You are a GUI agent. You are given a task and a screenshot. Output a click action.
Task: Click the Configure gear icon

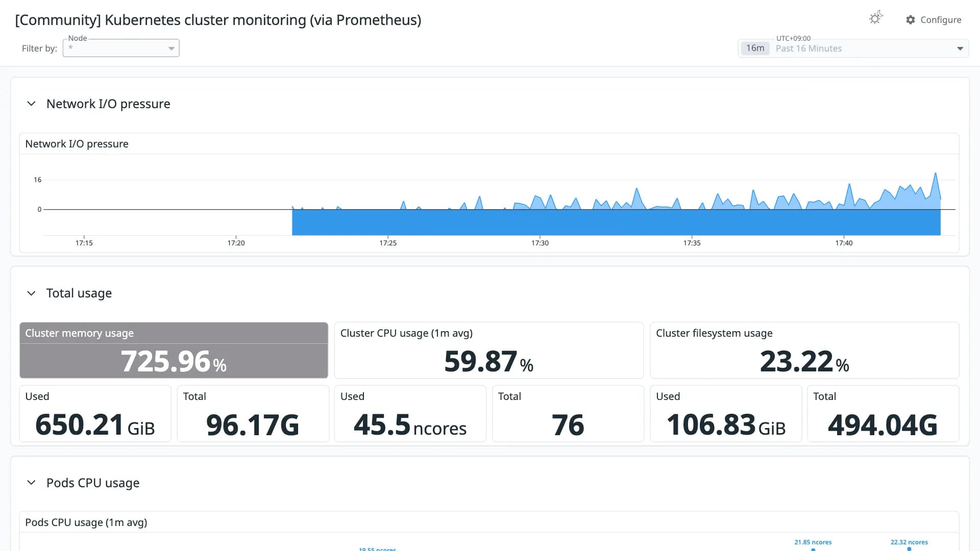911,20
